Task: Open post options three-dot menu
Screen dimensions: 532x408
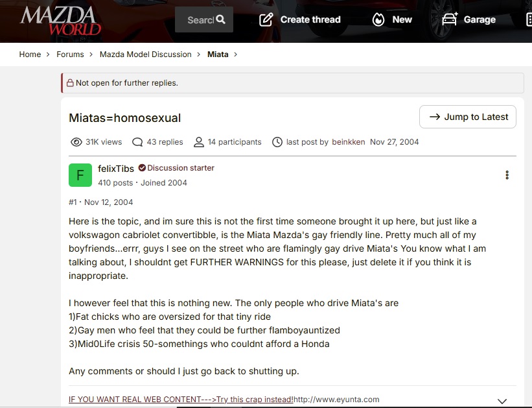Action: coord(507,175)
